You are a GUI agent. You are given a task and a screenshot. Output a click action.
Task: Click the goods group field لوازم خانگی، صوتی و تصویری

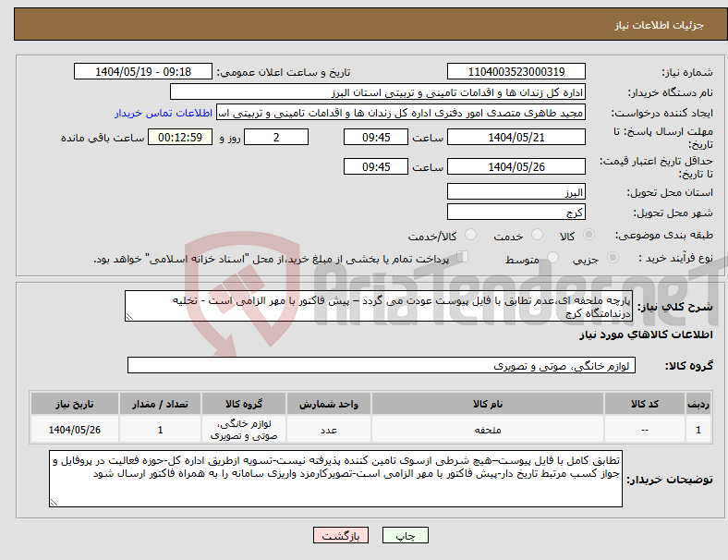coord(382,365)
